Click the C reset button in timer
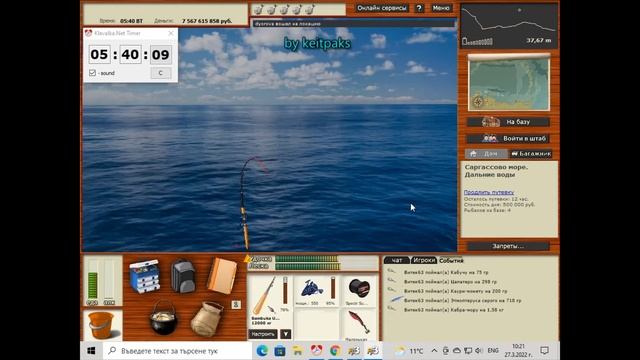Screen dimensions: 640x360 [160, 73]
